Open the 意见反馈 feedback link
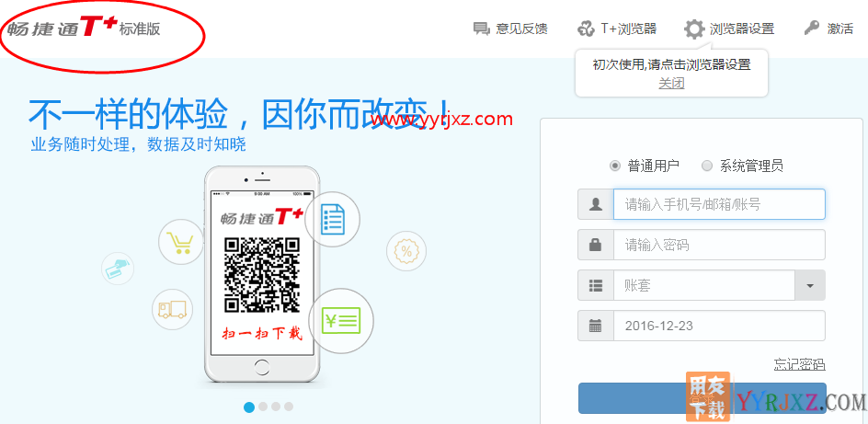 tap(521, 29)
